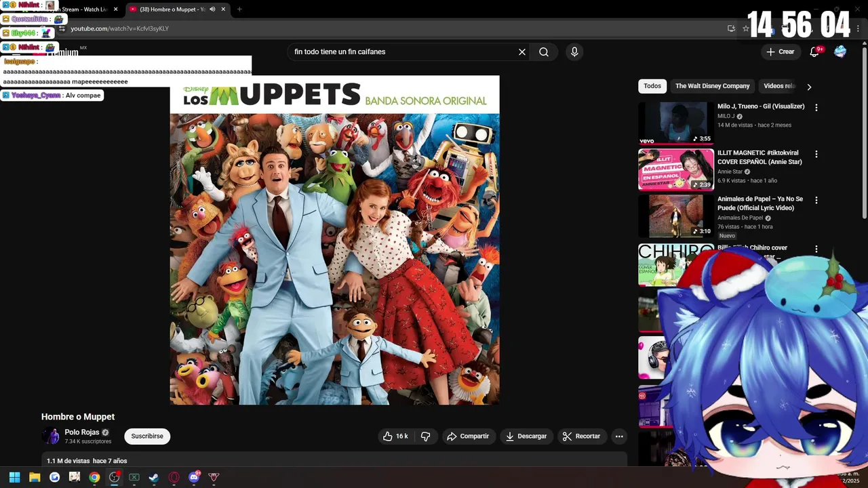Click the Hombre o Muppet video title
The height and width of the screenshot is (488, 868).
coord(78,417)
